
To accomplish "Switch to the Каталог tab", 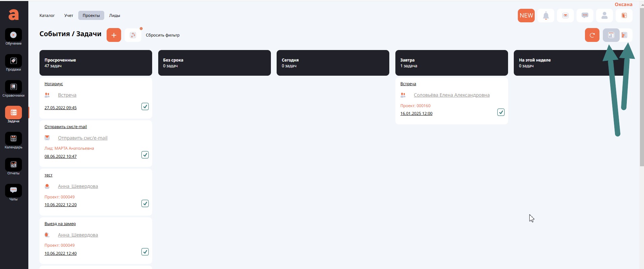I will coord(47,16).
